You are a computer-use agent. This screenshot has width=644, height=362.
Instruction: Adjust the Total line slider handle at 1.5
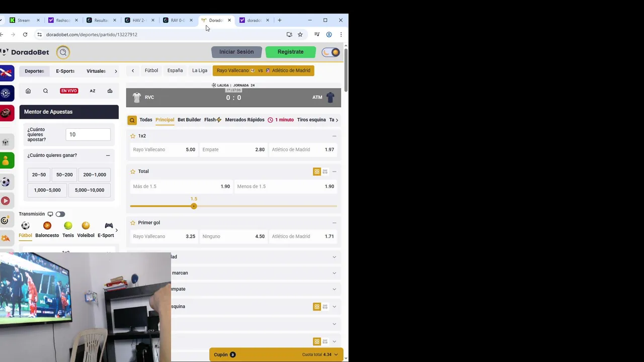tap(194, 206)
